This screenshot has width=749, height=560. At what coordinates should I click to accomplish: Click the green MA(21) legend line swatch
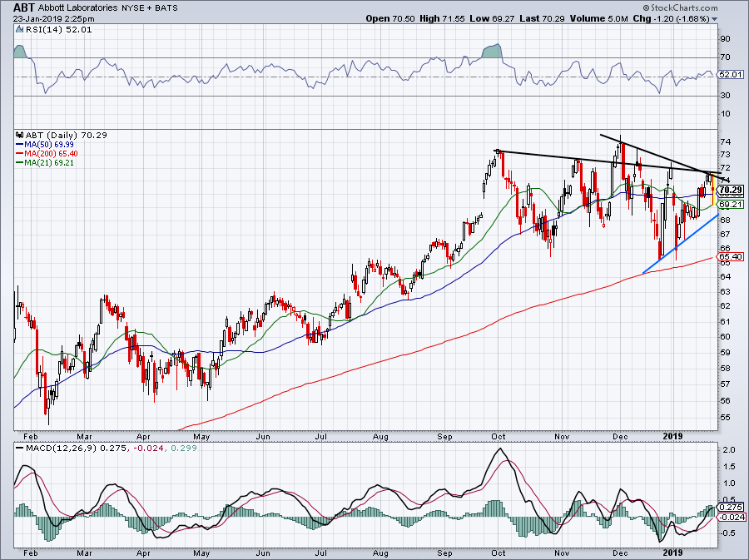coord(20,163)
